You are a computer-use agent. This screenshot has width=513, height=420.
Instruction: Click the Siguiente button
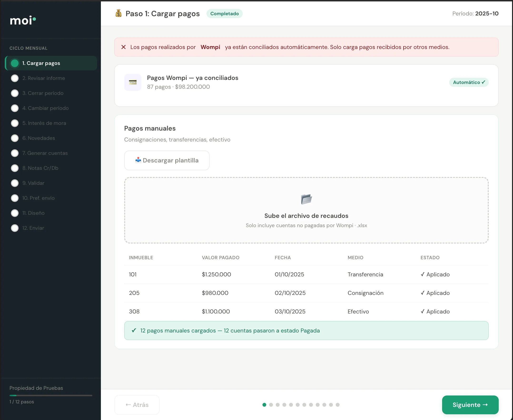click(470, 405)
